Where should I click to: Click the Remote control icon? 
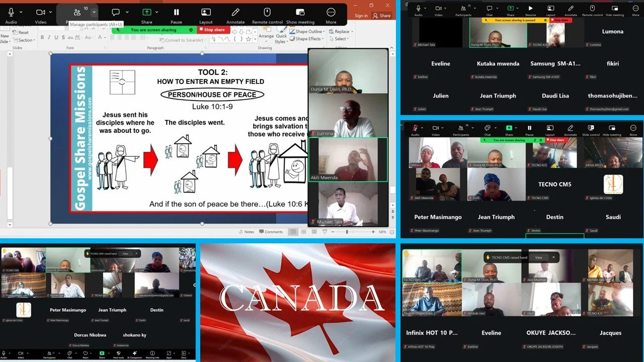click(x=267, y=13)
